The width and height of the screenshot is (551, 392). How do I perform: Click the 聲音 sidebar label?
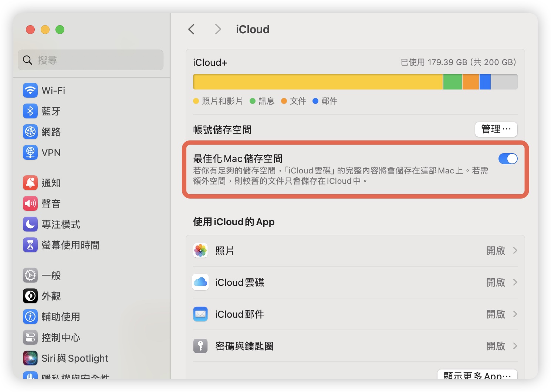51,204
